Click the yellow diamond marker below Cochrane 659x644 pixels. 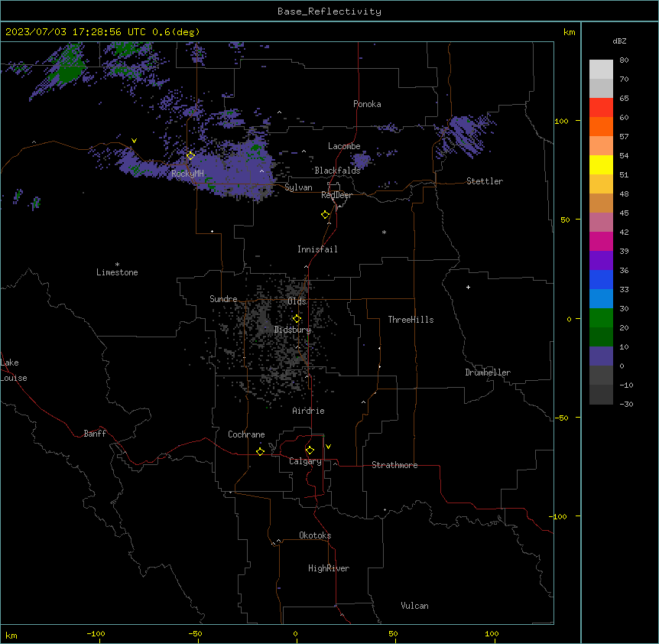point(260,451)
